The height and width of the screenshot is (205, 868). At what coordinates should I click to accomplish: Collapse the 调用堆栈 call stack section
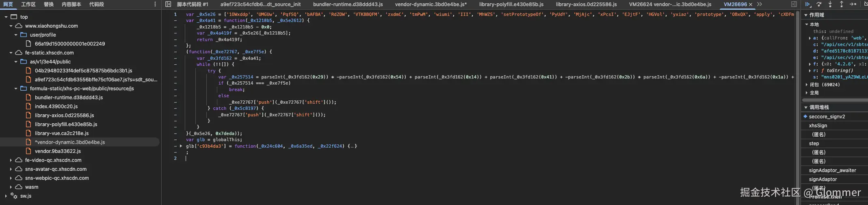tap(806, 107)
